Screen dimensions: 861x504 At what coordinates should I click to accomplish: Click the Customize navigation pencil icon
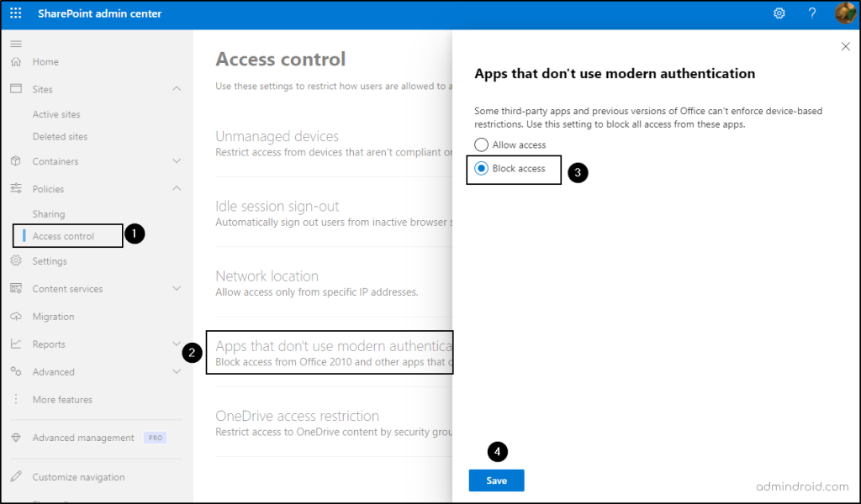pos(16,477)
